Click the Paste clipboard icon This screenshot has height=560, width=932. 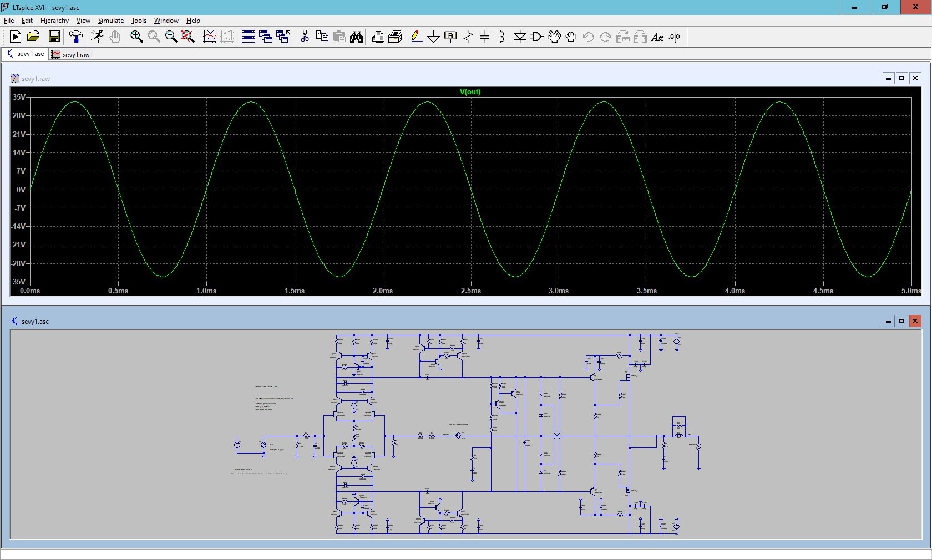click(339, 37)
